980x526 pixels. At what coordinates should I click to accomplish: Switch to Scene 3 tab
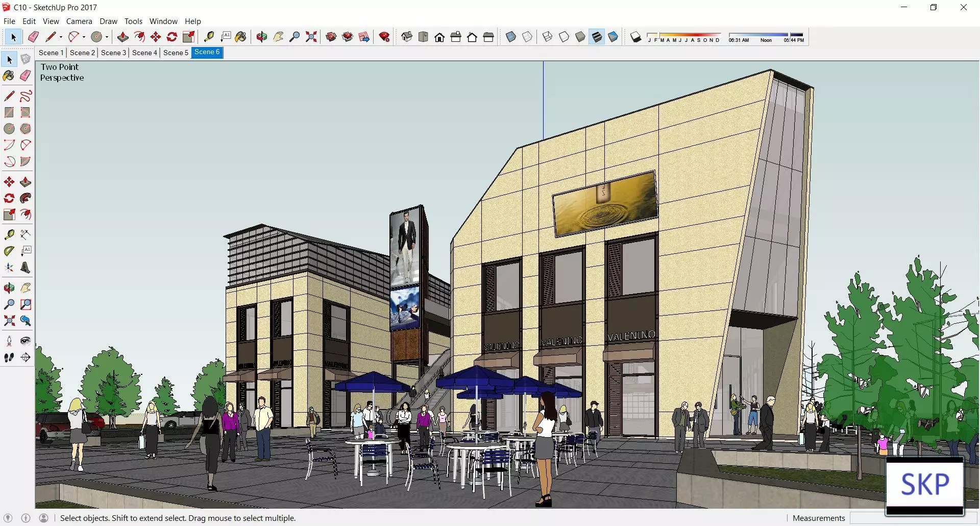point(113,53)
